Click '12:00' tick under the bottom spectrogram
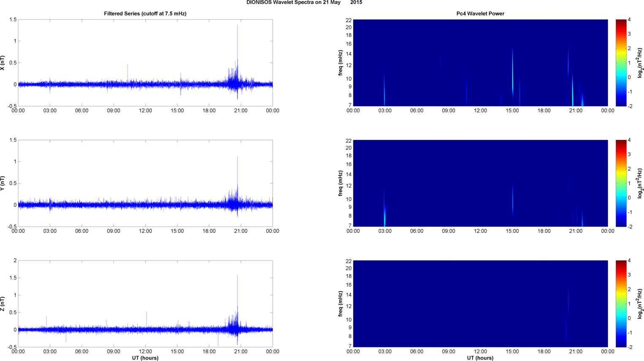 pos(480,352)
